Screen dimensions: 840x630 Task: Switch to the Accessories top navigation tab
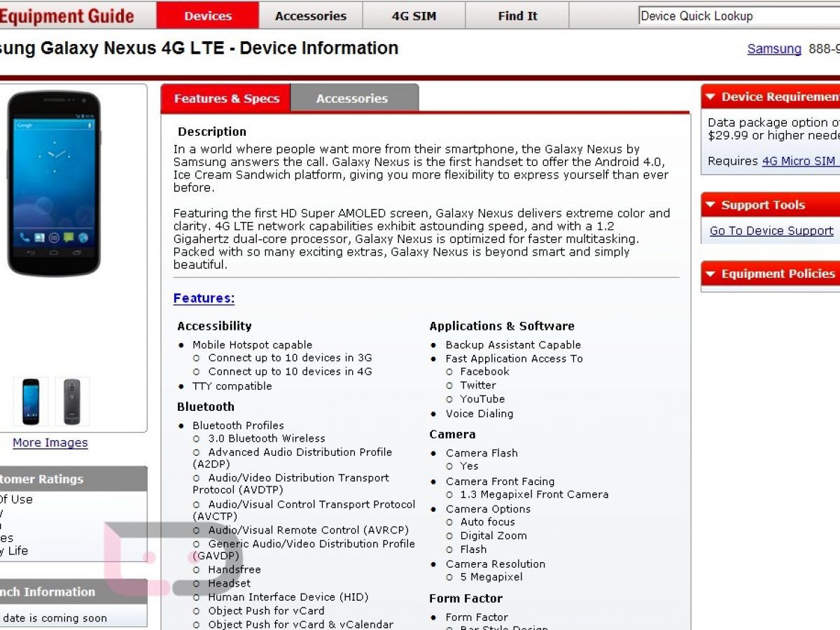click(x=311, y=15)
